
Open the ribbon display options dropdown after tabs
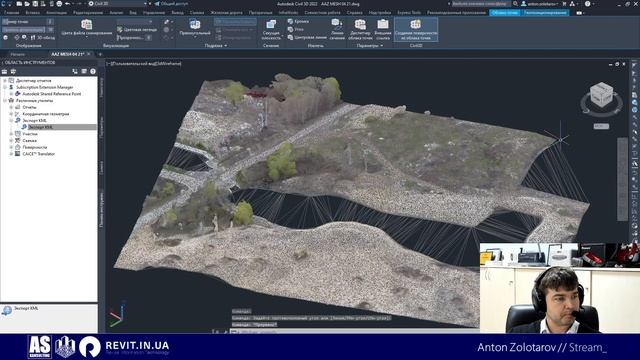(x=579, y=13)
